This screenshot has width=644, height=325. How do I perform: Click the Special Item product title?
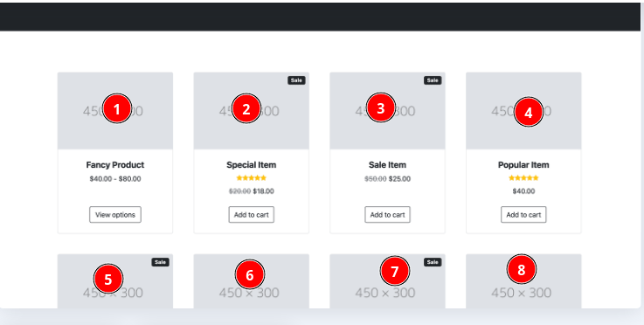pos(252,165)
